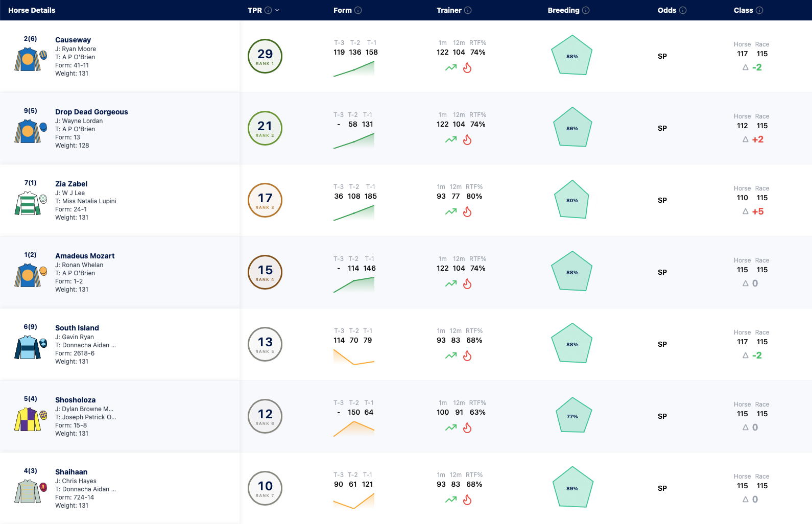This screenshot has width=812, height=524.
Task: Select Shosholoza's yellow and purple jockey silks
Action: click(28, 419)
